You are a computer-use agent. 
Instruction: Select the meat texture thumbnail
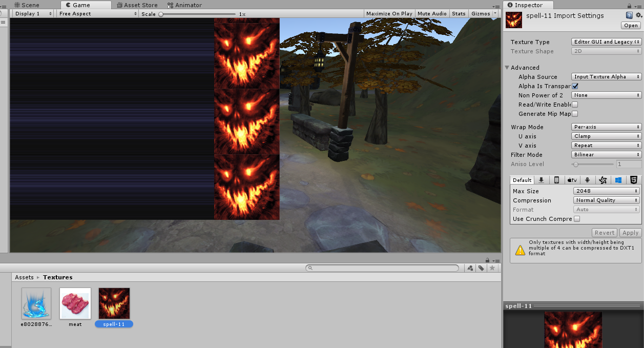(x=75, y=303)
